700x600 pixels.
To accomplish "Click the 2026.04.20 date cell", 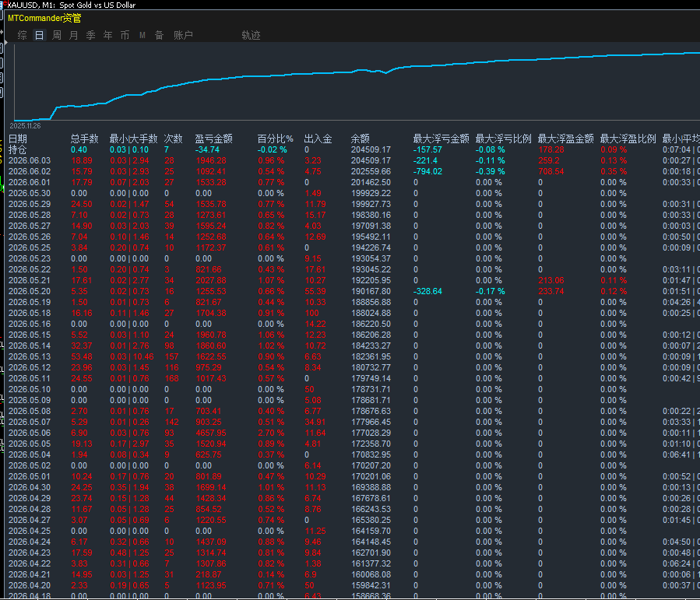I will pos(30,586).
